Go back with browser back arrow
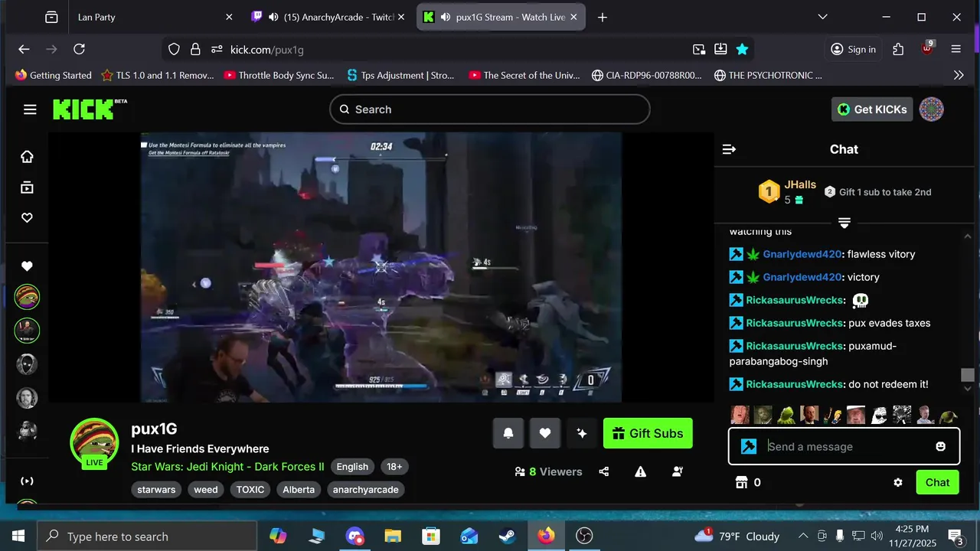 pos(24,49)
